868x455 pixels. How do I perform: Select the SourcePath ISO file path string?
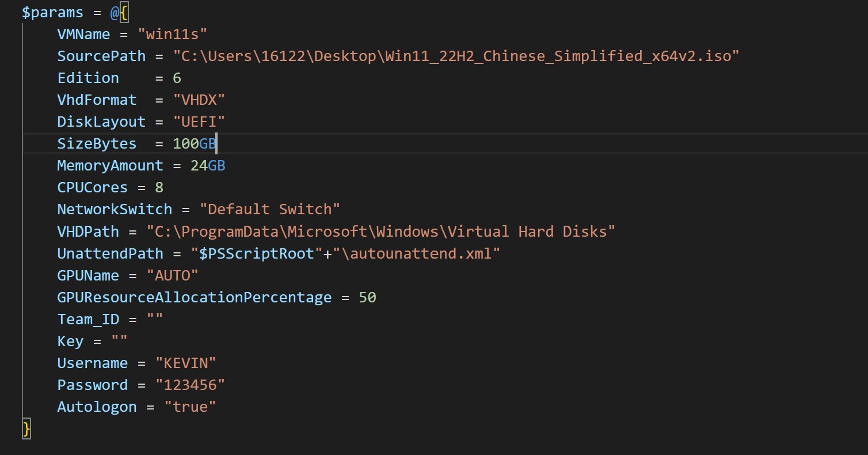point(455,56)
